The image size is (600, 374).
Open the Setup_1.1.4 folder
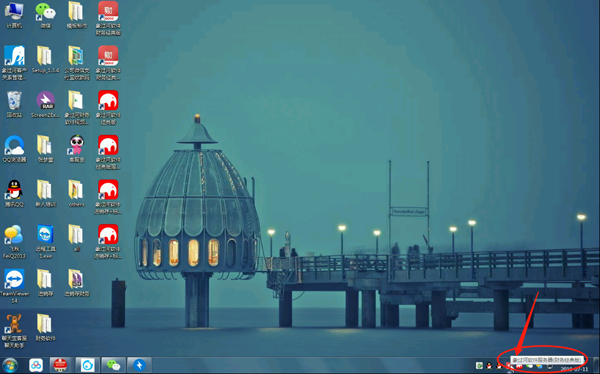46,60
